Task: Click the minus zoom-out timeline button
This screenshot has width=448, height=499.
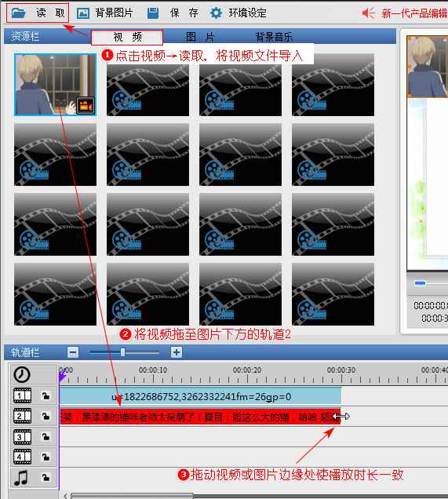Action: tap(73, 352)
